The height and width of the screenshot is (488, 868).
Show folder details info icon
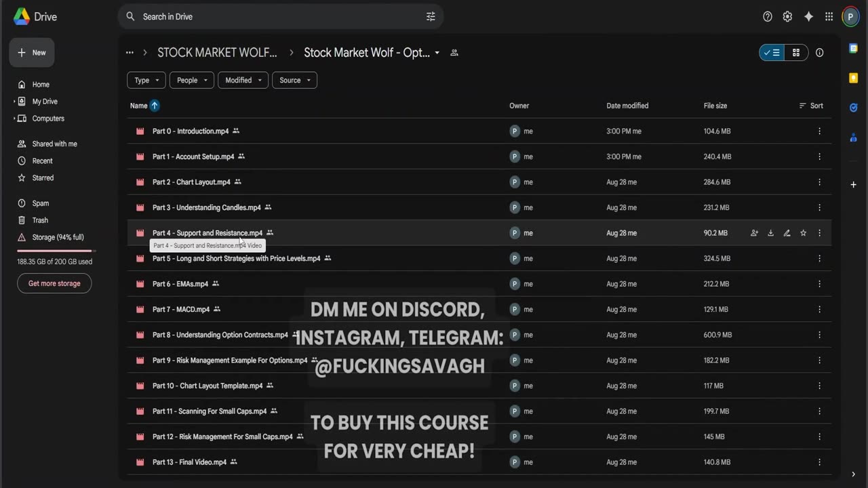(x=819, y=53)
